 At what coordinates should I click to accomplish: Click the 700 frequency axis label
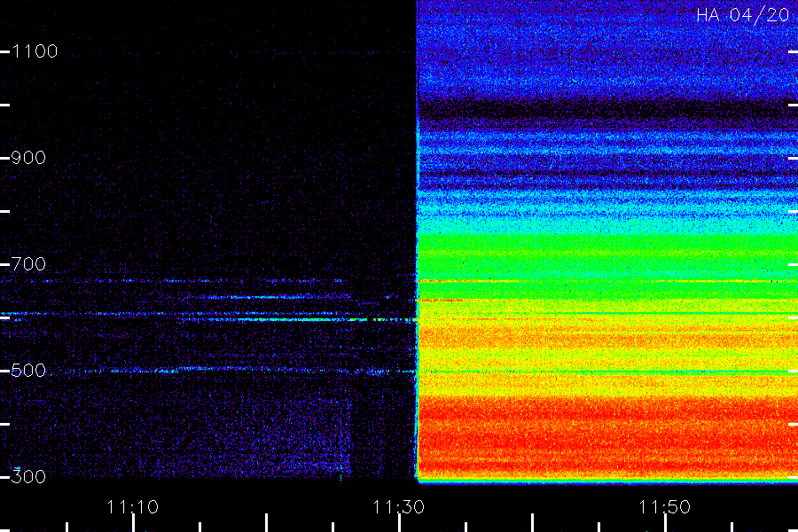click(28, 264)
